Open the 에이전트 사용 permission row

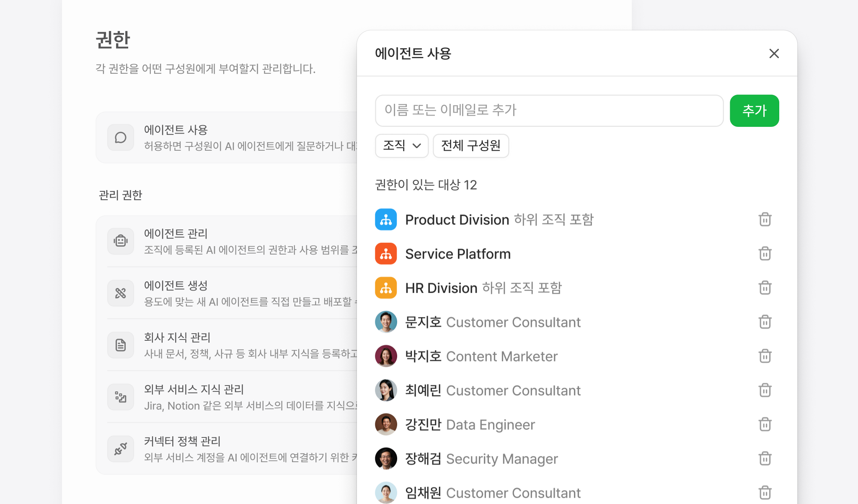[227, 137]
